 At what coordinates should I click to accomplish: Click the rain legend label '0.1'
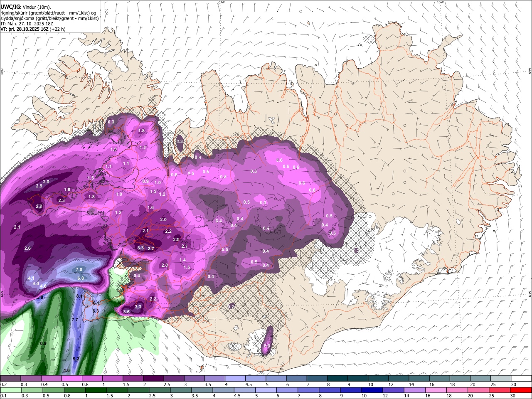tap(3, 396)
